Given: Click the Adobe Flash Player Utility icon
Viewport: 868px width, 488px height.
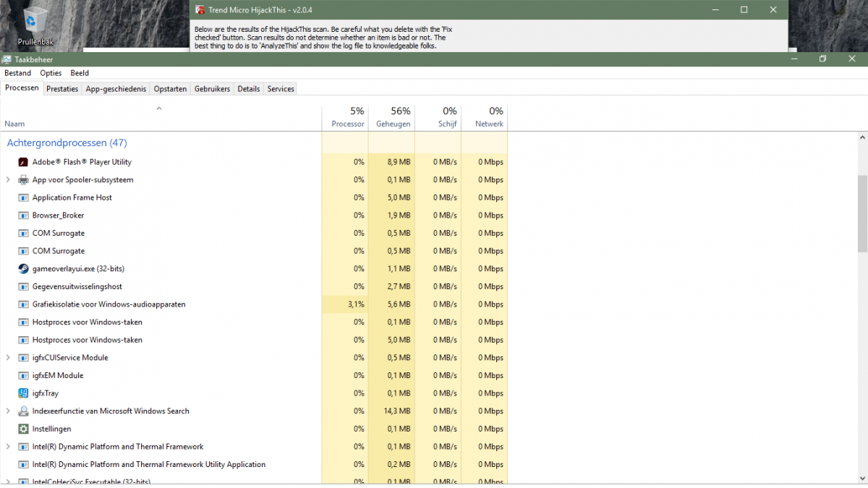Looking at the screenshot, I should [x=23, y=162].
